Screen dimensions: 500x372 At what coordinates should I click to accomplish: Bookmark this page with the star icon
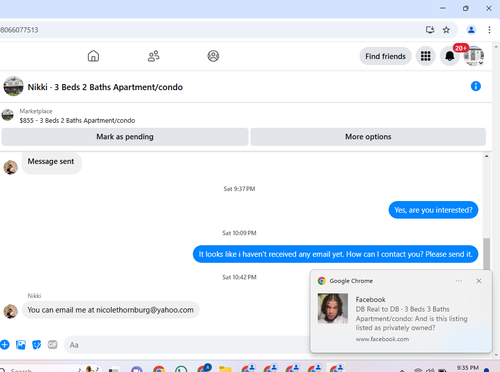[x=446, y=30]
